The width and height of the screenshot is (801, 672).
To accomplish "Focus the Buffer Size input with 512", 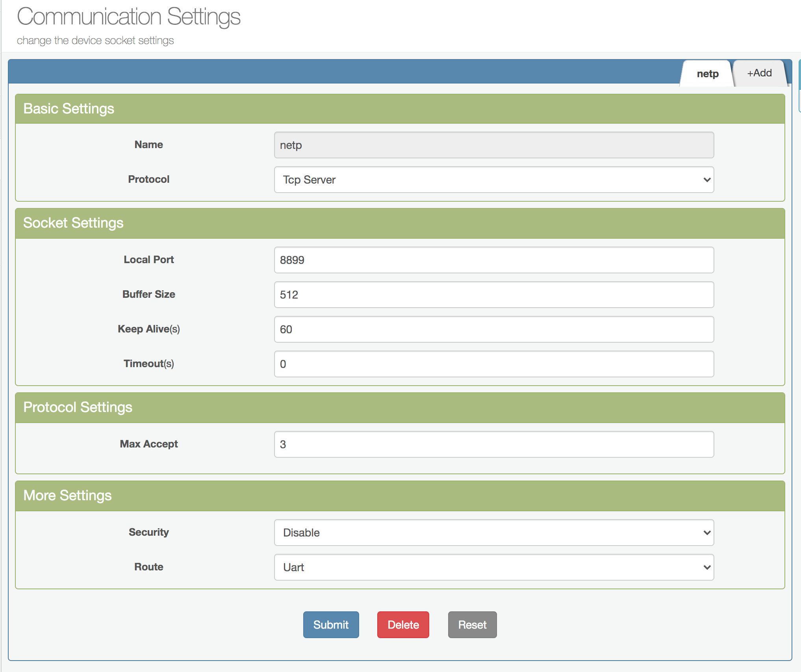I will (494, 295).
